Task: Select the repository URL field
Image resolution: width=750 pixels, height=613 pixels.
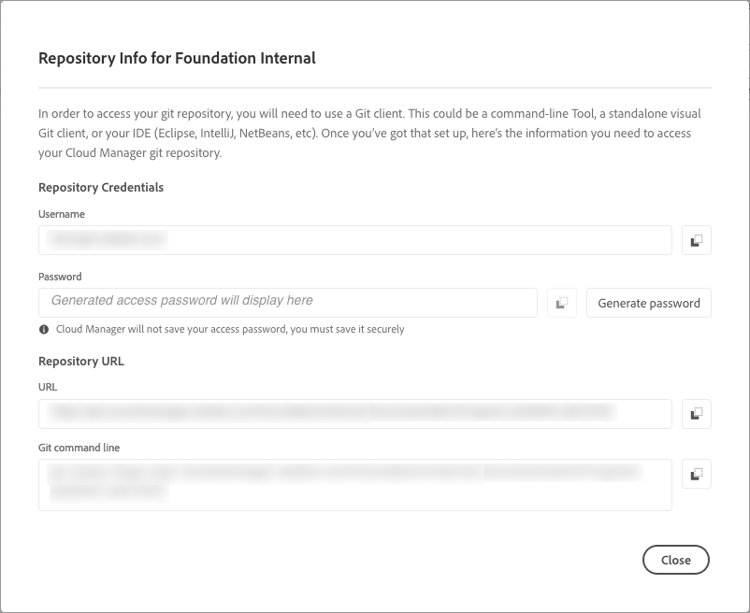Action: 355,413
